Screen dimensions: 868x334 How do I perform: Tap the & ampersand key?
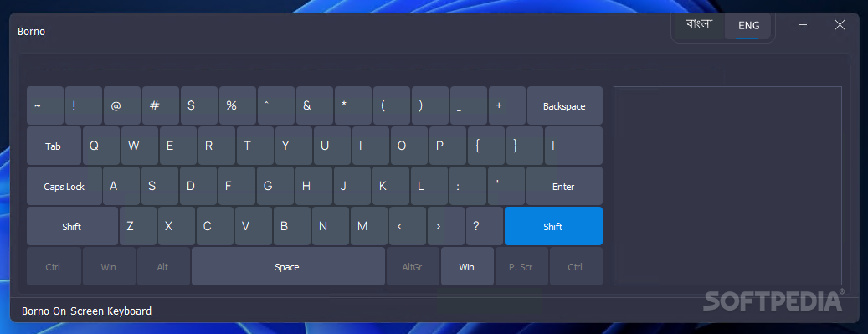pyautogui.click(x=315, y=105)
